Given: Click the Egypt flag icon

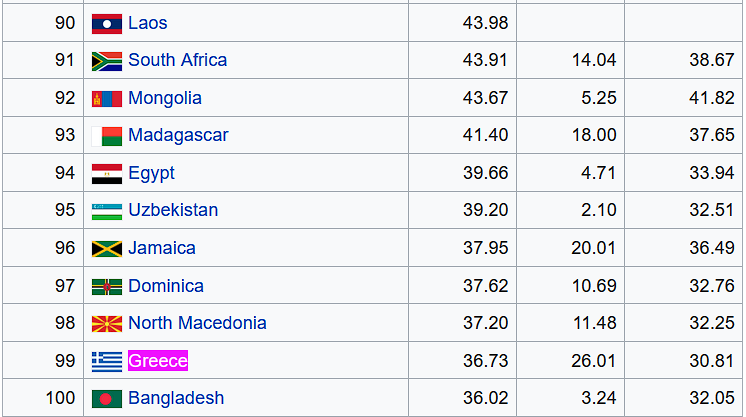Looking at the screenshot, I should pos(106,173).
